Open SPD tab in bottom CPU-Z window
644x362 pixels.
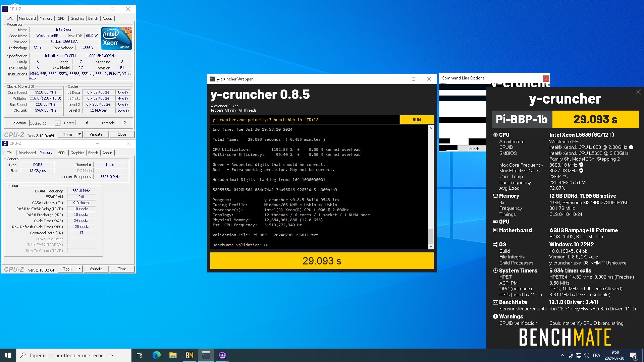tap(61, 153)
